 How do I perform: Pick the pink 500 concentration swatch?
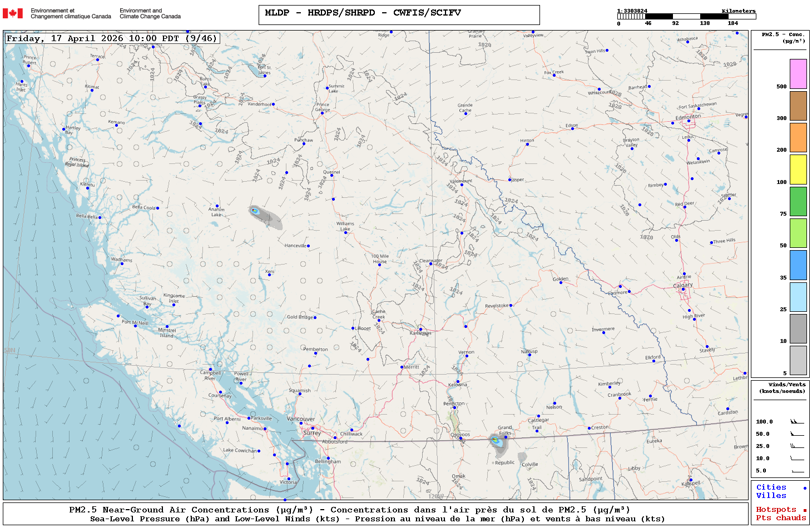(798, 74)
